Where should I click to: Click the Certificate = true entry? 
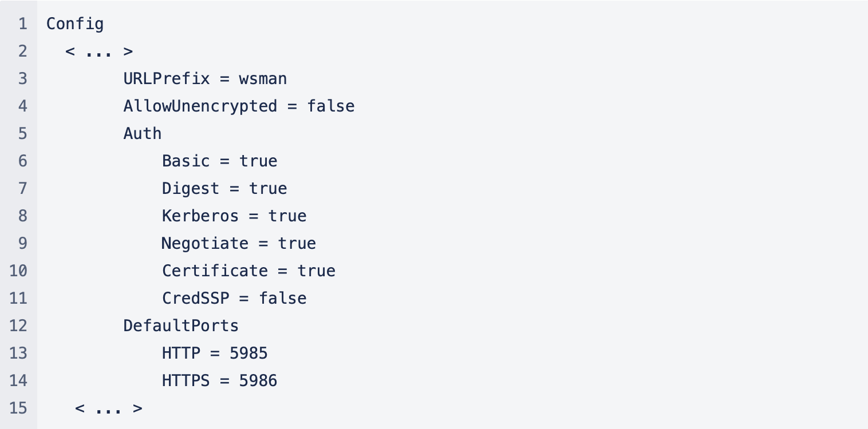point(248,271)
